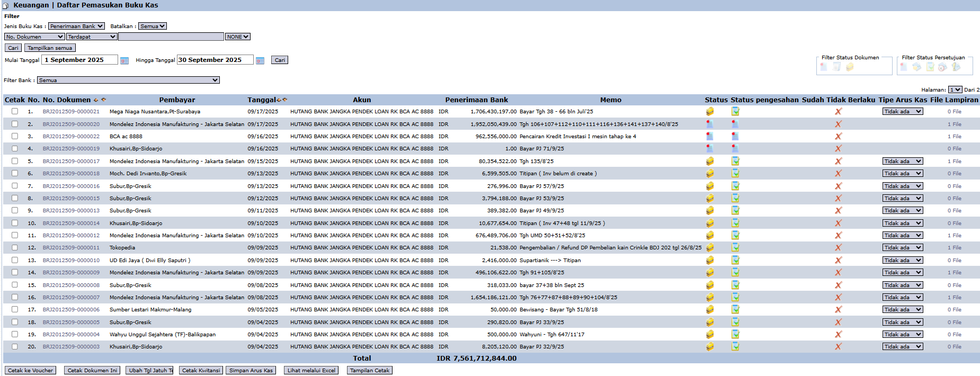Open Jenis Buku Kas dropdown Penerimaan Bank

[x=76, y=26]
